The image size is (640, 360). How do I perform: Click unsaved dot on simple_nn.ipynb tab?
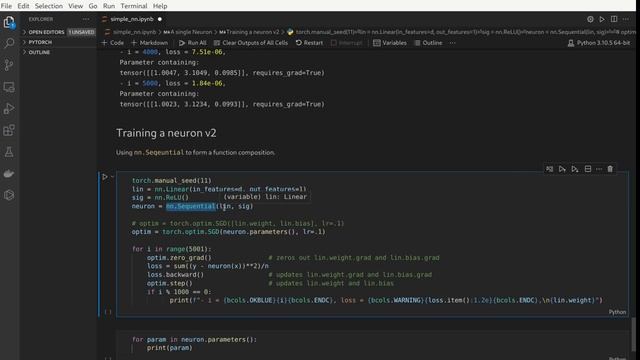pyautogui.click(x=160, y=19)
